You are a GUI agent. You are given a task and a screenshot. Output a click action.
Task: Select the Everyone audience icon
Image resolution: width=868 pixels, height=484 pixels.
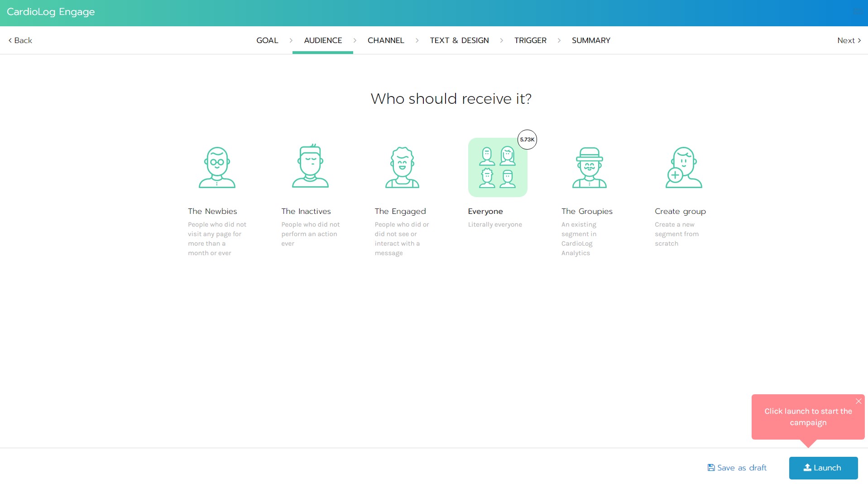point(498,167)
